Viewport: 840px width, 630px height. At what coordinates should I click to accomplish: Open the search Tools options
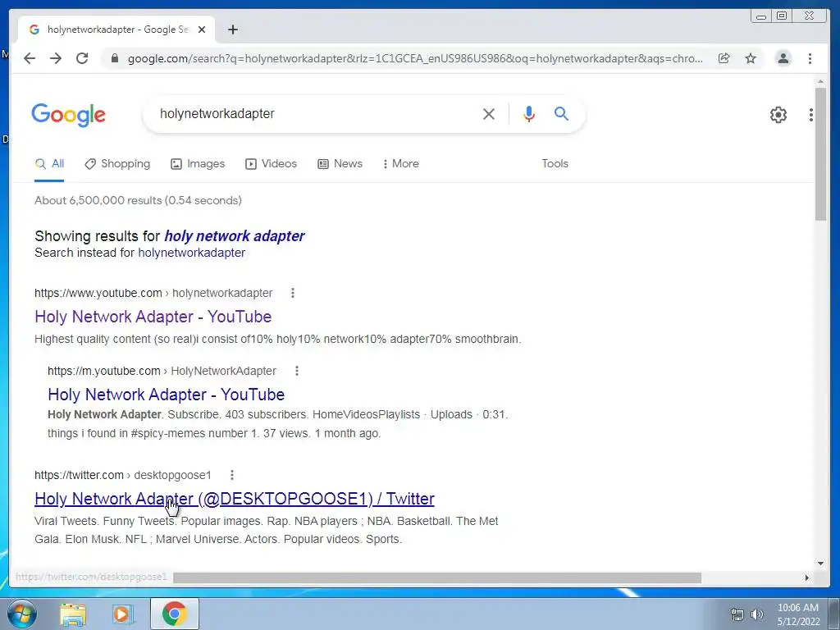tap(555, 164)
